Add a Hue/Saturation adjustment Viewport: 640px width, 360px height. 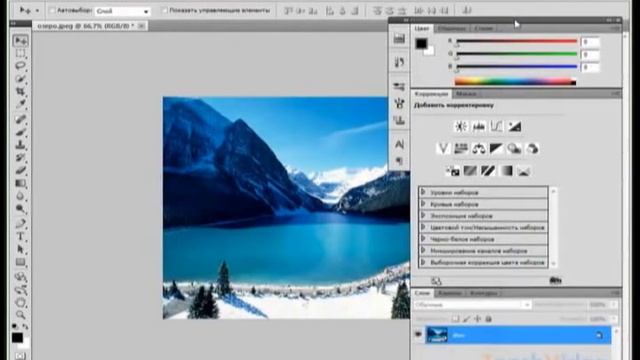[x=461, y=149]
